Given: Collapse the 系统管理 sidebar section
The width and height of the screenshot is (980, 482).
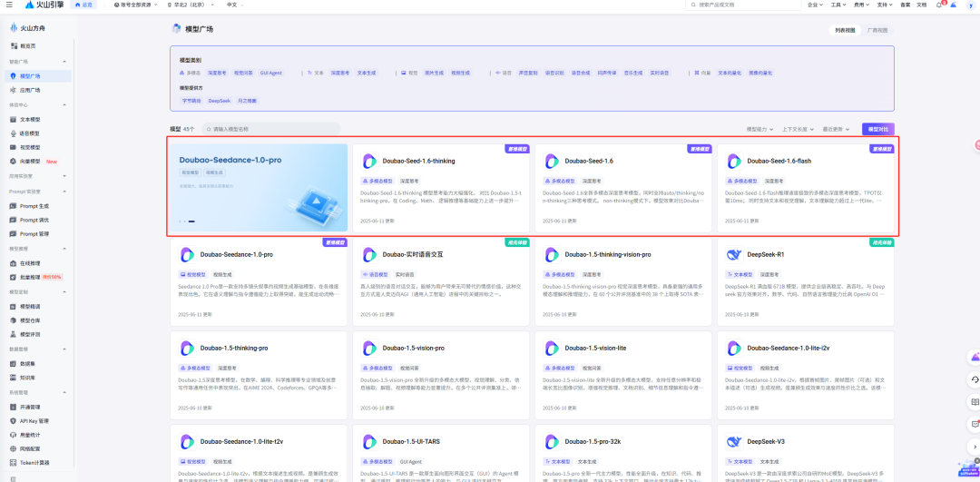Looking at the screenshot, I should pyautogui.click(x=64, y=393).
